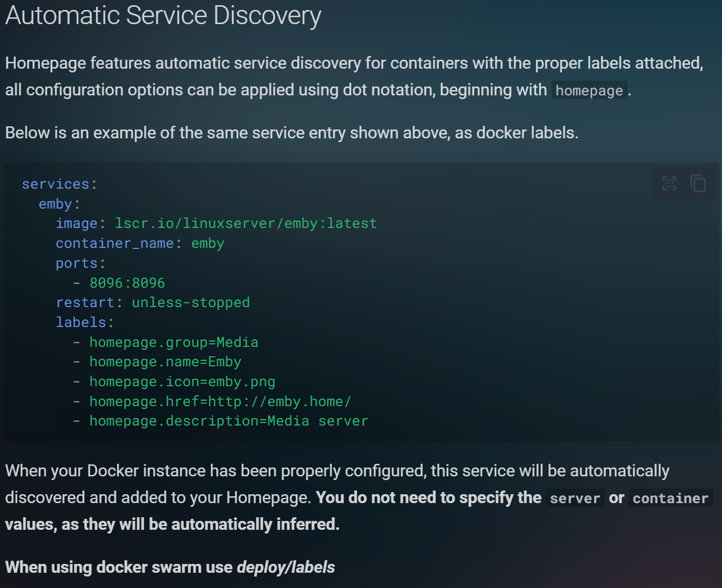The height and width of the screenshot is (588, 722).
Task: Click the '8096:8096' port value
Action: [127, 283]
